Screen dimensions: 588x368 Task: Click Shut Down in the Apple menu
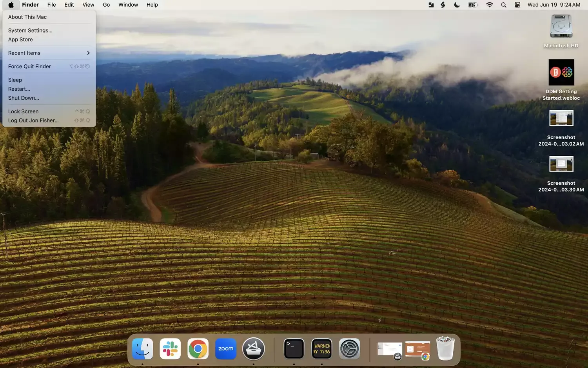pyautogui.click(x=24, y=98)
